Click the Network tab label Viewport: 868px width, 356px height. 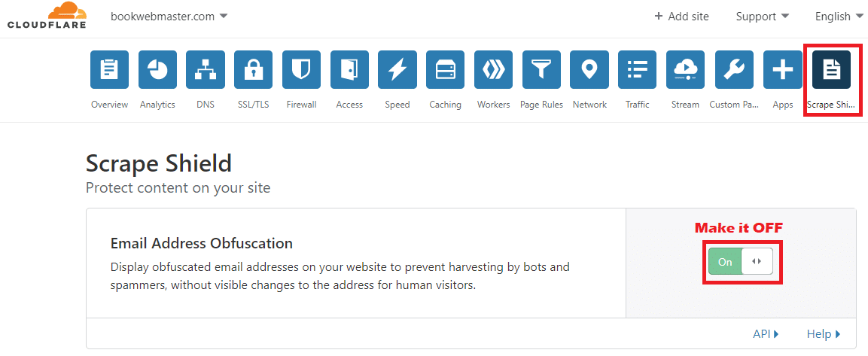(589, 105)
